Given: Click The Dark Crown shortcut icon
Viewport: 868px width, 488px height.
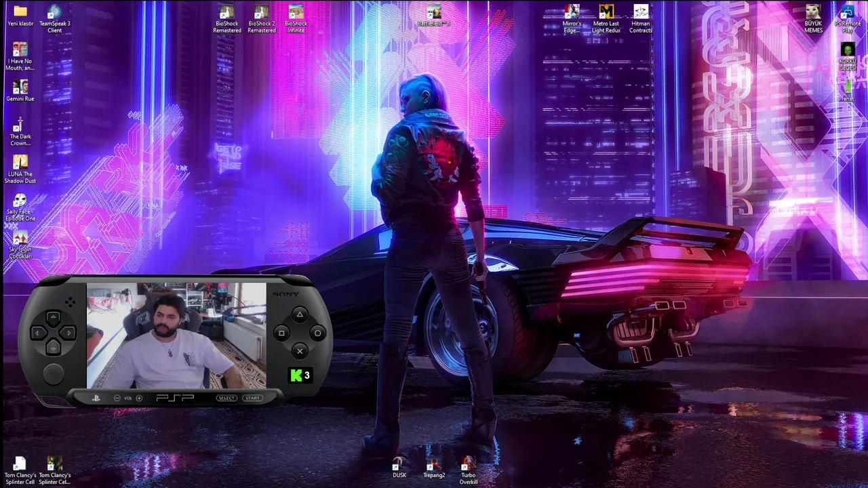Looking at the screenshot, I should (x=20, y=125).
